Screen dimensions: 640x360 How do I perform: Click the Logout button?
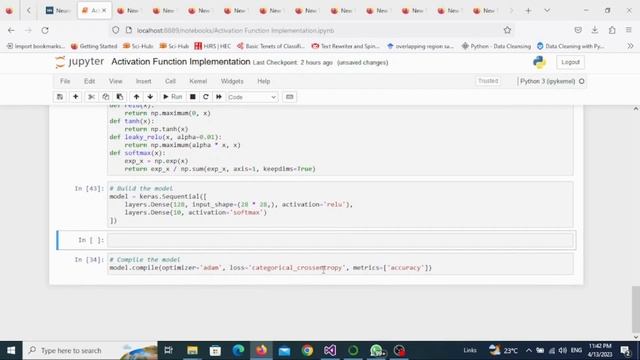tap(570, 62)
